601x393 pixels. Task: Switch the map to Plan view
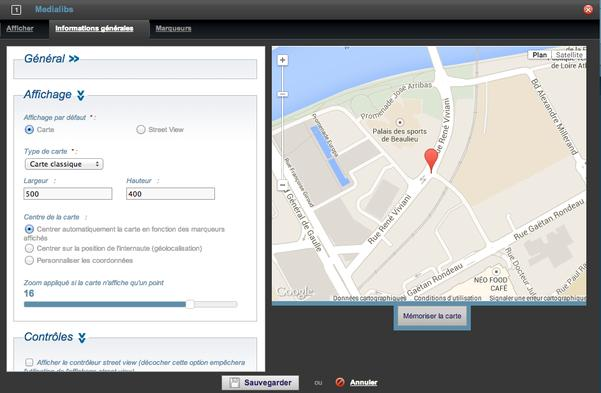pos(539,55)
